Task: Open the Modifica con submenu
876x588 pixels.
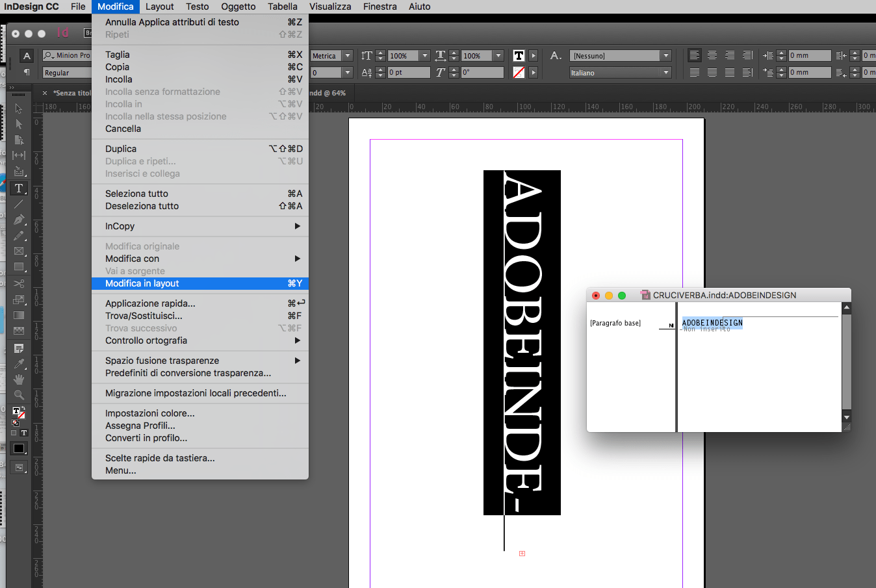Action: click(x=200, y=259)
